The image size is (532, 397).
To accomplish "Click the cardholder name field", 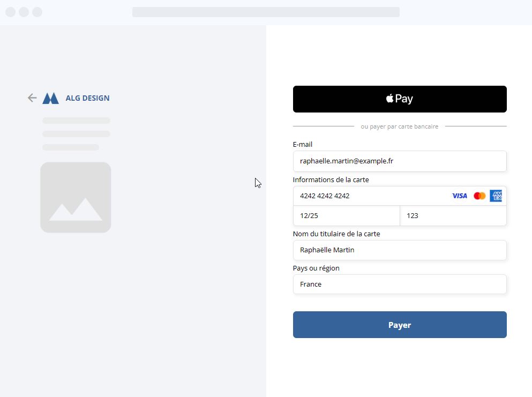I will point(400,250).
